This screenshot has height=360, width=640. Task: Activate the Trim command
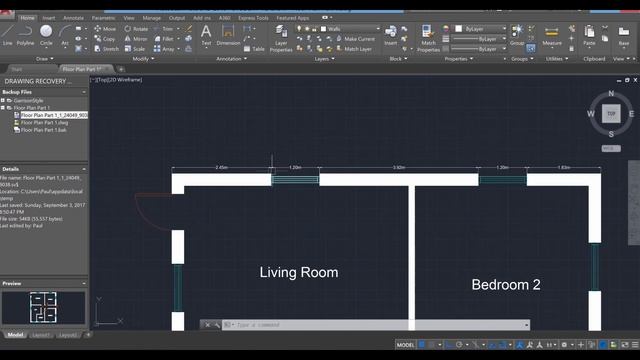(163, 29)
